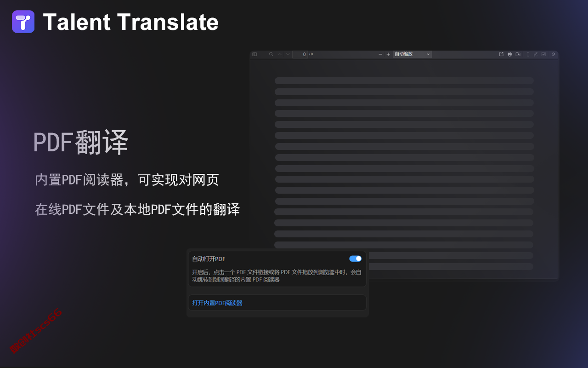The width and height of the screenshot is (588, 368).
Task: Open the secondary tools double-chevron menu
Action: (x=554, y=54)
